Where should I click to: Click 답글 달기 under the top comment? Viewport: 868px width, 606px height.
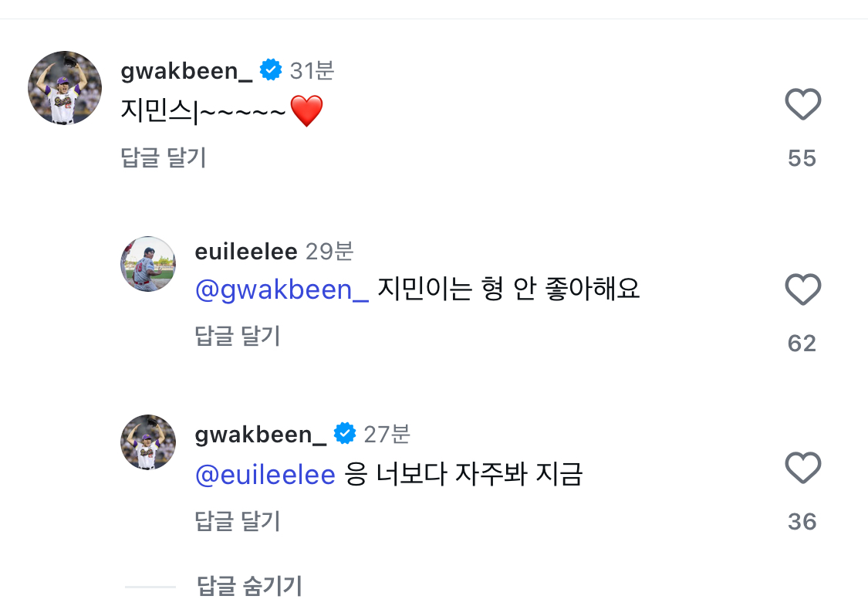(x=164, y=157)
